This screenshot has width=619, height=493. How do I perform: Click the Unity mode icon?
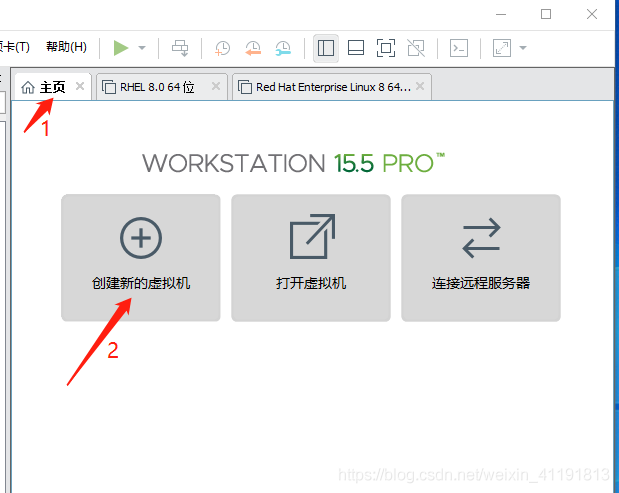pos(416,48)
